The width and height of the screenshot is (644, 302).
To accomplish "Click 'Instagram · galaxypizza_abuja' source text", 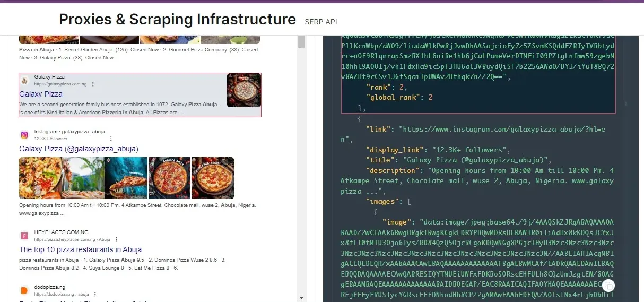I will pyautogui.click(x=69, y=132).
